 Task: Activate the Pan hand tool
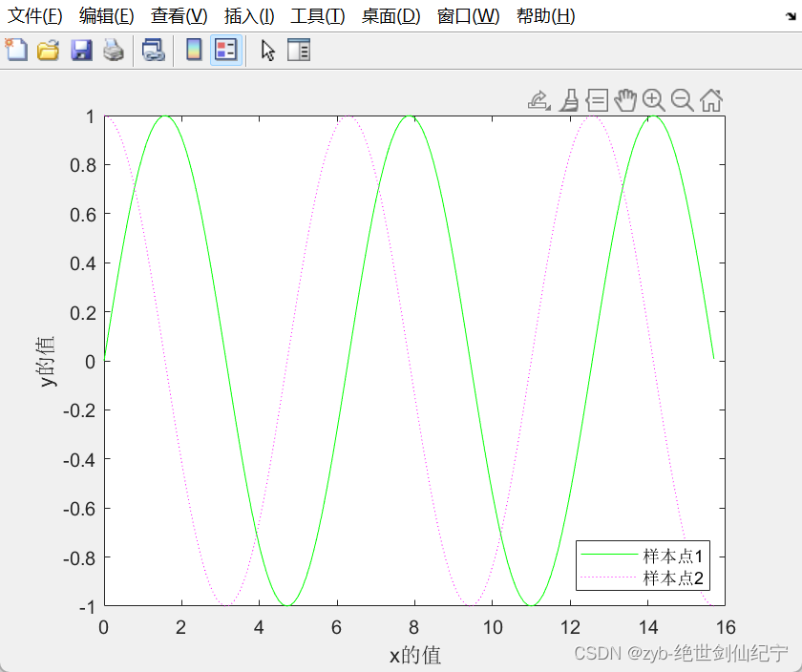tap(625, 100)
